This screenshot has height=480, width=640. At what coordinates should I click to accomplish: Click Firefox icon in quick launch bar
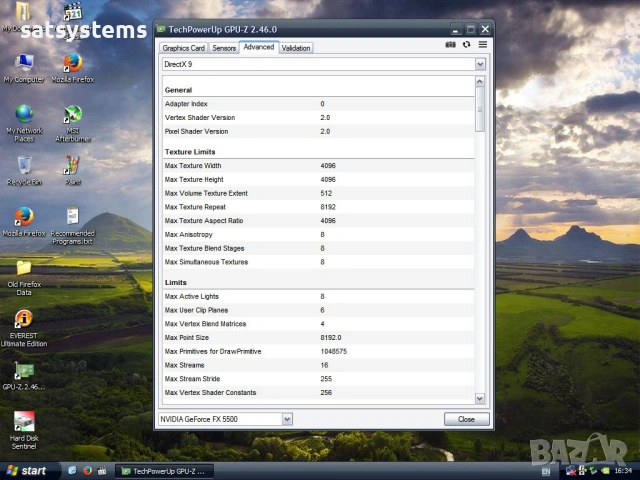[x=87, y=471]
